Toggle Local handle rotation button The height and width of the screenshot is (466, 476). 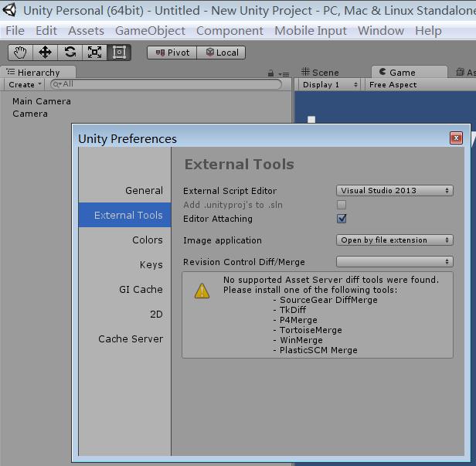[x=222, y=53]
